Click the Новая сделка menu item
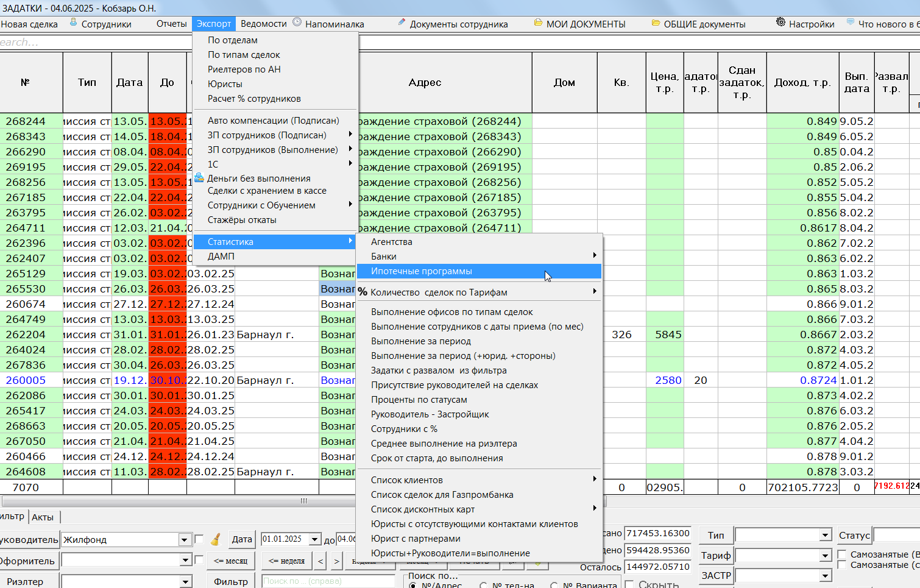The height and width of the screenshot is (588, 920). coord(29,24)
